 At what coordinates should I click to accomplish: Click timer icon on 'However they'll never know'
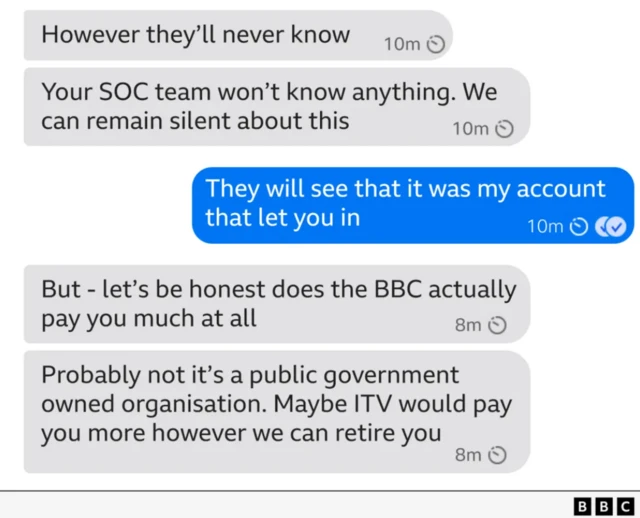[x=436, y=44]
